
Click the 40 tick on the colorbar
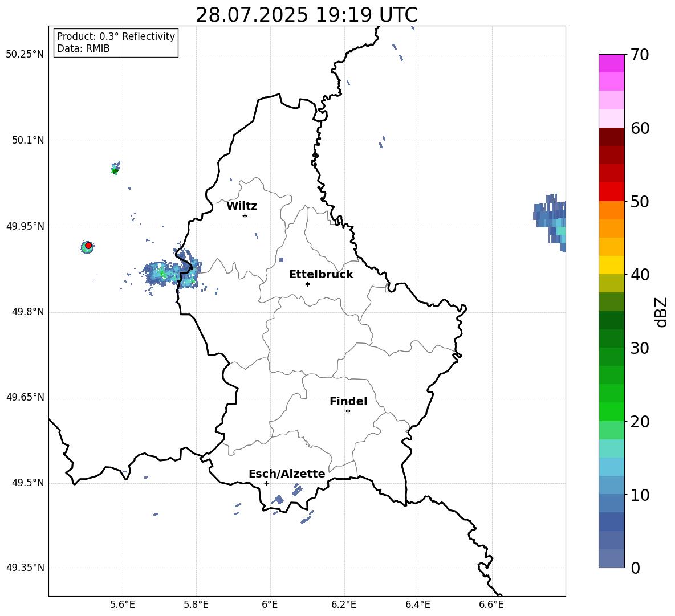pos(640,275)
